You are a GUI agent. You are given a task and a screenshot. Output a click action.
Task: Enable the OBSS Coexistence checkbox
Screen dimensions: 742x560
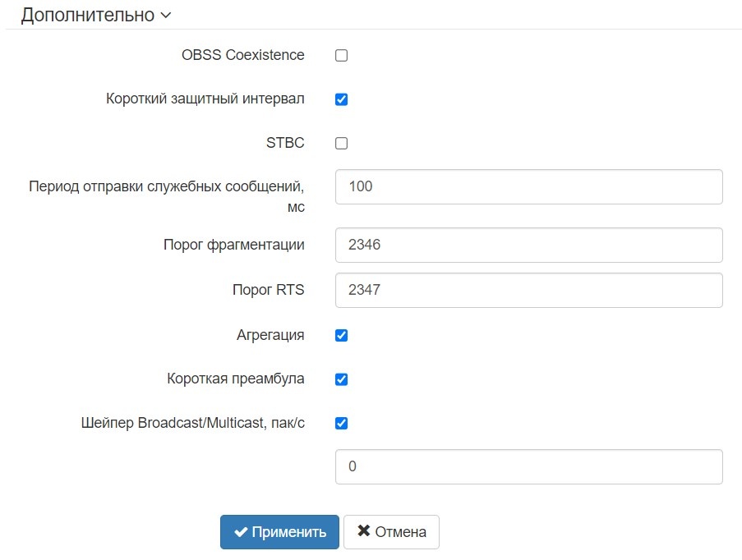coord(342,56)
